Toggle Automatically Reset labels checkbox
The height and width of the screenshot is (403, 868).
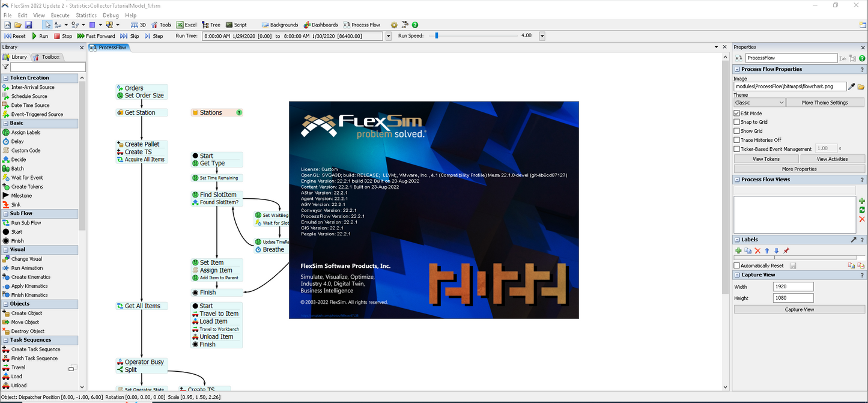tap(737, 265)
